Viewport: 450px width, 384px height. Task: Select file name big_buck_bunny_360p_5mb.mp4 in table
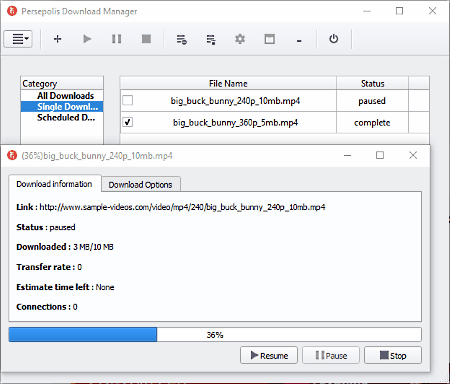pos(235,123)
